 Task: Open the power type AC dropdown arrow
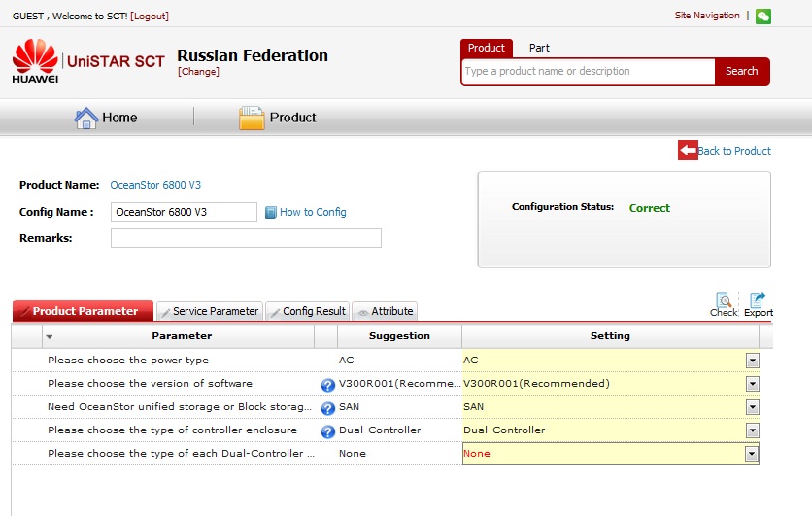(753, 361)
